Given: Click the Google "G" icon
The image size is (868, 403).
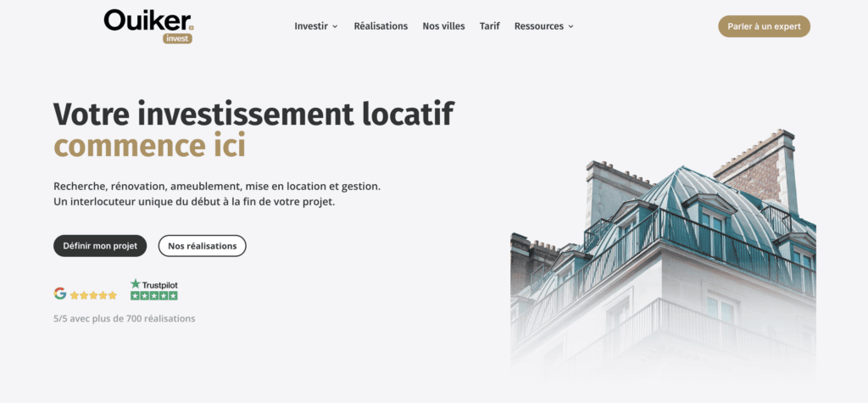Looking at the screenshot, I should click(x=60, y=294).
